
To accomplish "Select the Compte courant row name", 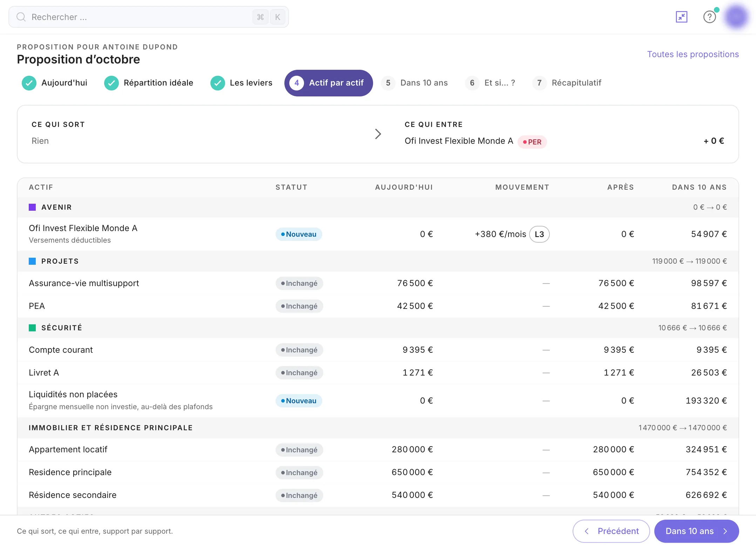I will pos(61,350).
